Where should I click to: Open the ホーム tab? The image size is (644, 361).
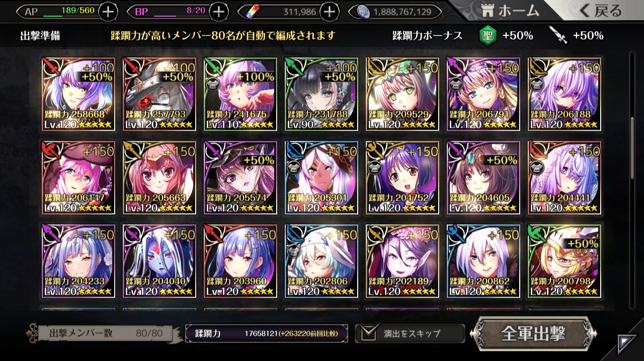pos(509,10)
